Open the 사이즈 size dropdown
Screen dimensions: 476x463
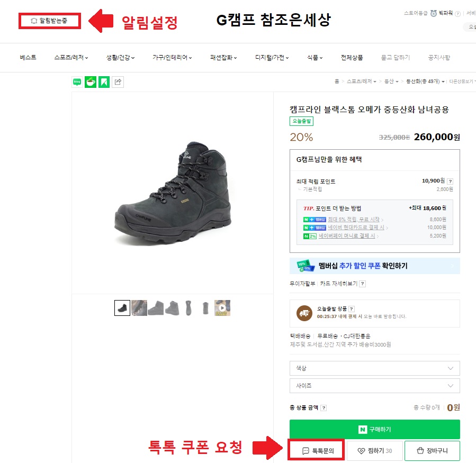tap(374, 386)
